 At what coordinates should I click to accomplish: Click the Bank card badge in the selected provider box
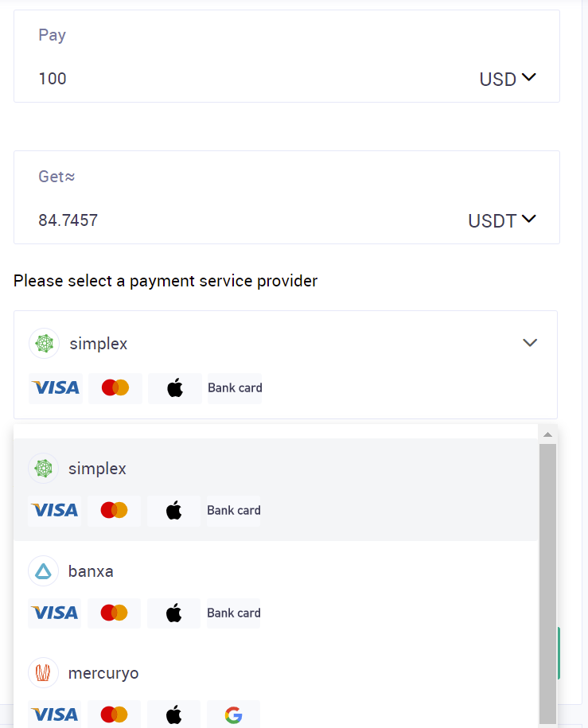[x=235, y=388]
